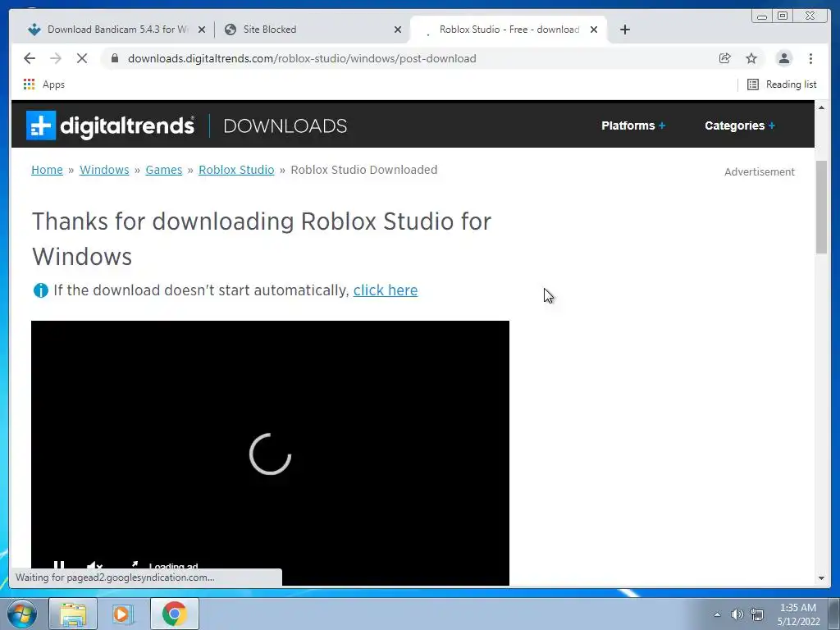The image size is (840, 630).
Task: Open the Chrome profile avatar
Action: point(783,58)
